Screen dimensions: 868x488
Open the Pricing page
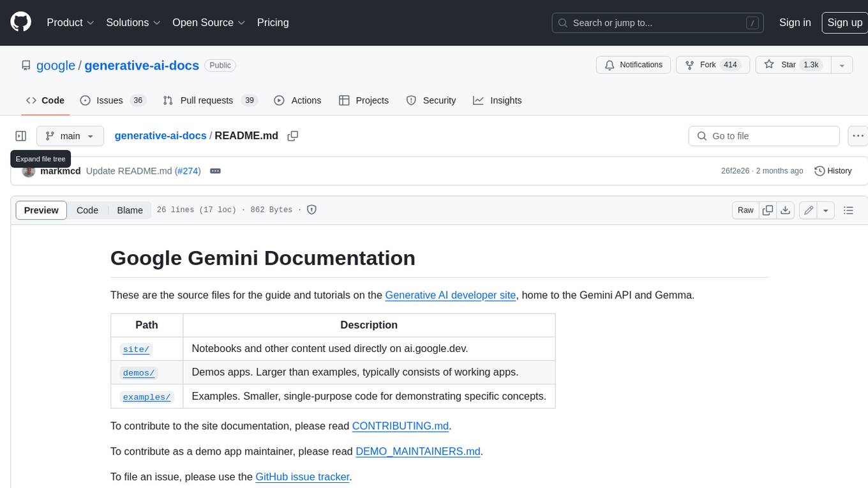pos(273,22)
